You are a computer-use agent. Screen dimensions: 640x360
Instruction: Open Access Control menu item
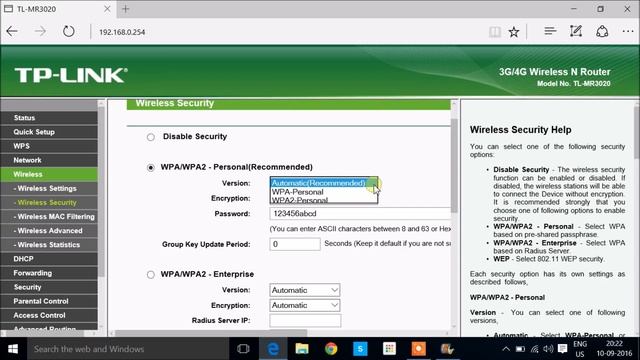[49, 316]
